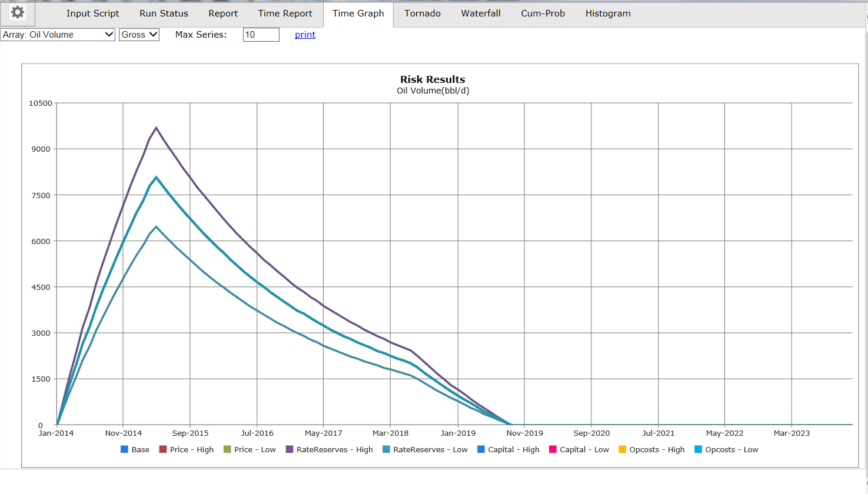This screenshot has height=494, width=868.
Task: View the Tornado chart tab
Action: [423, 14]
